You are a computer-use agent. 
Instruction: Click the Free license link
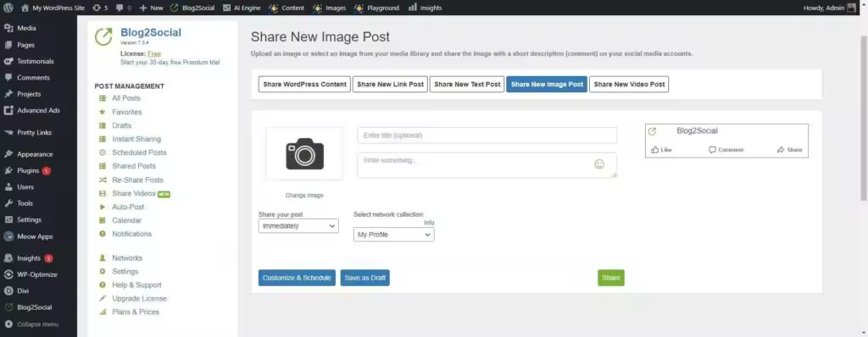pos(154,53)
